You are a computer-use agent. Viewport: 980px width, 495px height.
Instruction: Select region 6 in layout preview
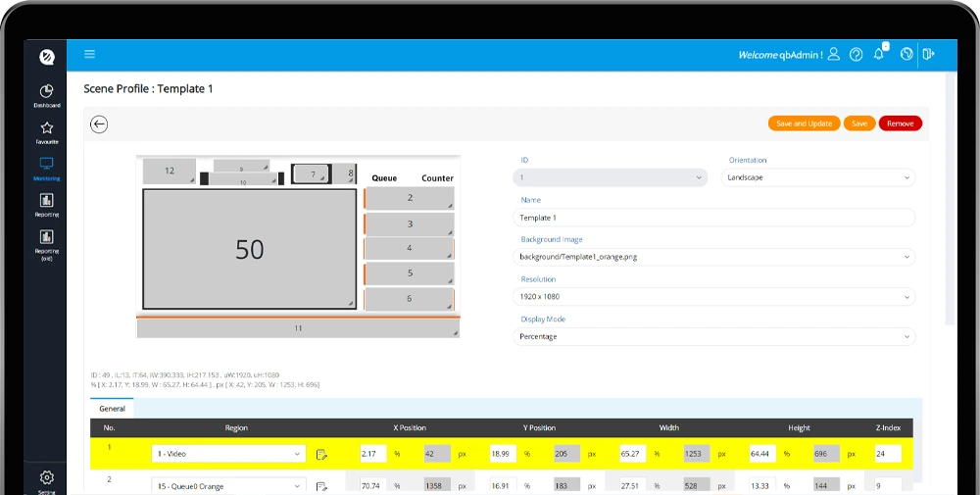point(410,299)
